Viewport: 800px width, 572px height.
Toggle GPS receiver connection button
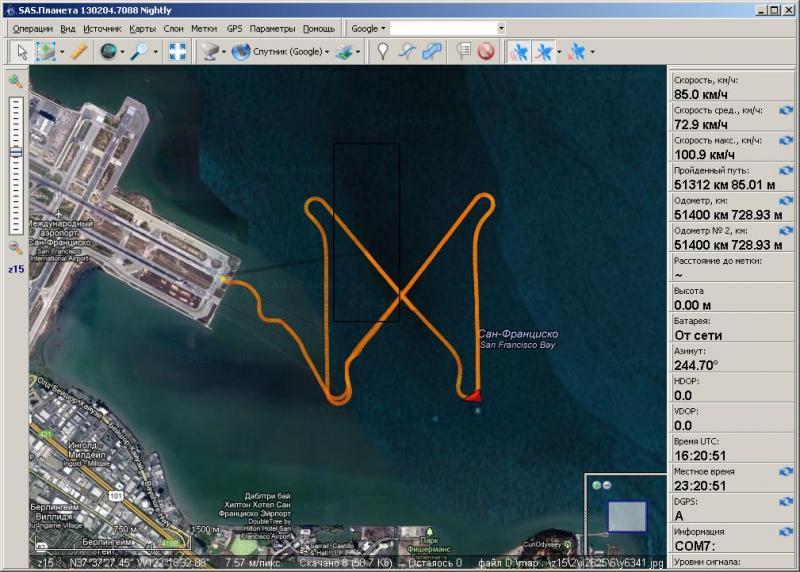pos(520,51)
